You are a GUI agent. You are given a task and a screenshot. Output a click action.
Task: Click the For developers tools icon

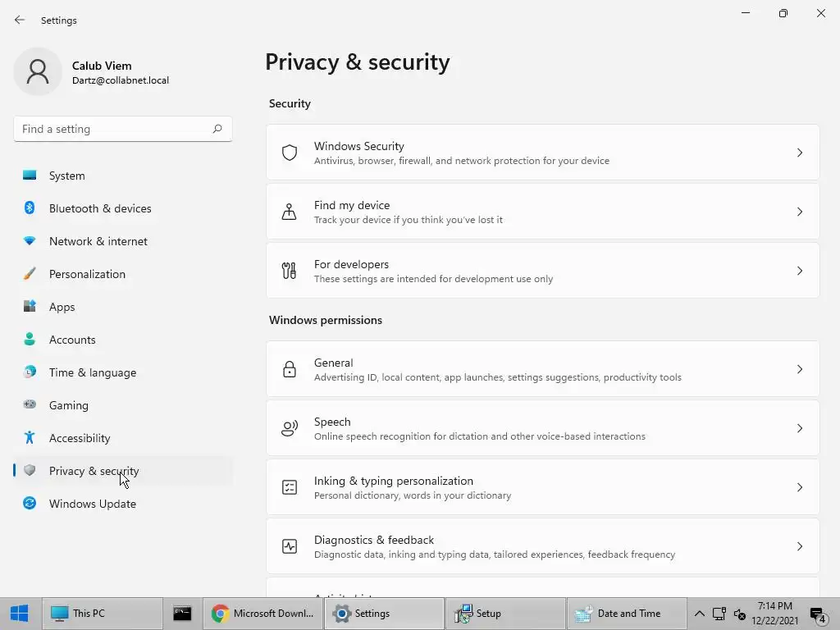coord(290,271)
